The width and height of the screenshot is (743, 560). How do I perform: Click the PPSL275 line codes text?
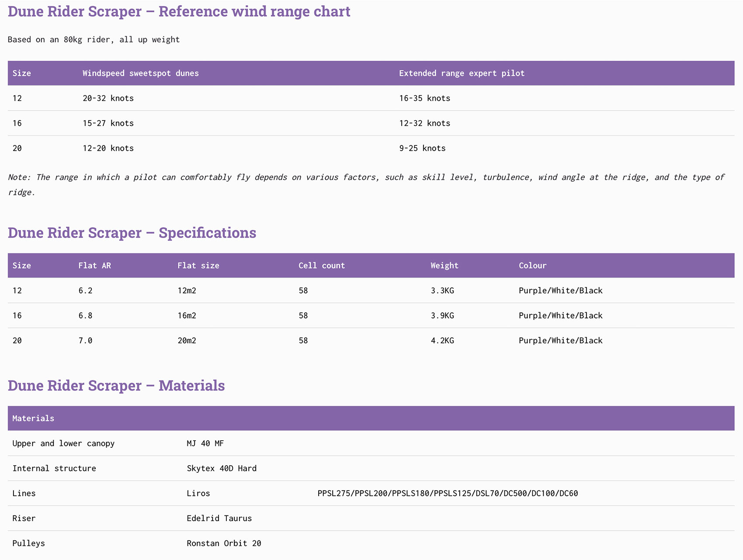447,494
